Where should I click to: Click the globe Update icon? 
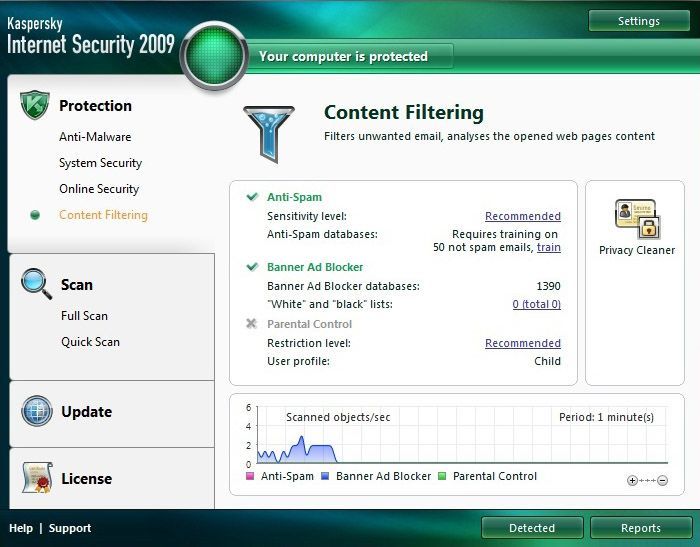pos(37,411)
